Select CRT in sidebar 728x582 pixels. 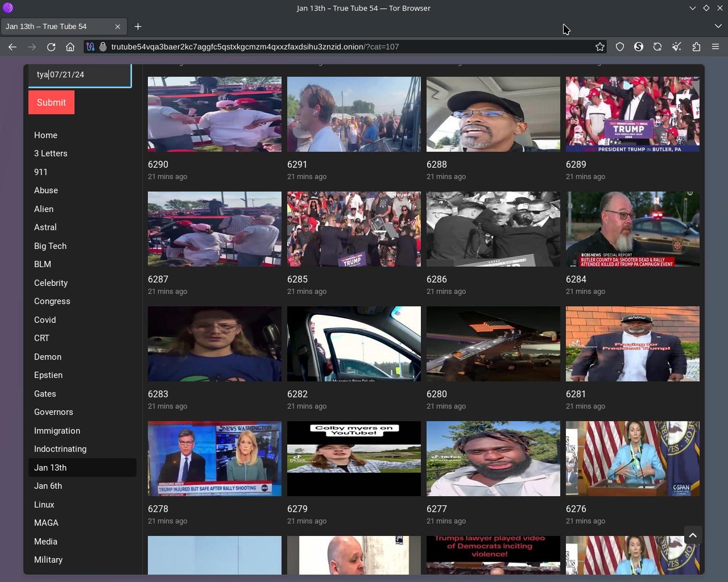[x=42, y=338]
